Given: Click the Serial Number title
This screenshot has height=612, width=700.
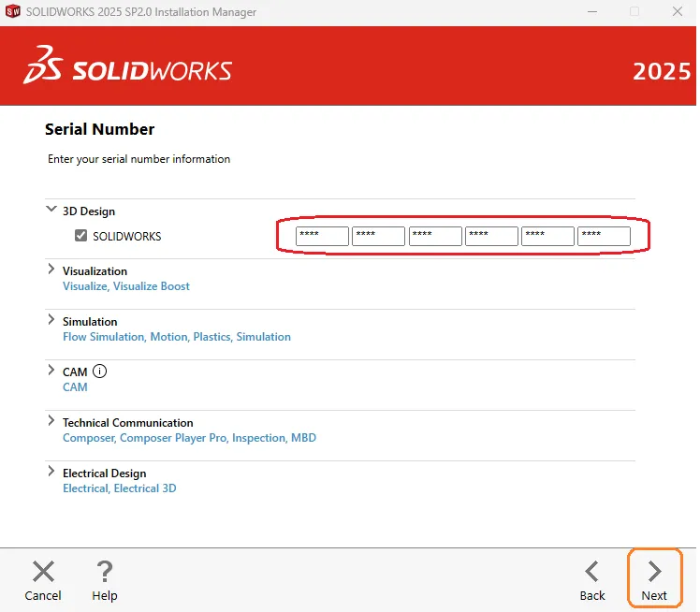Looking at the screenshot, I should [x=100, y=129].
